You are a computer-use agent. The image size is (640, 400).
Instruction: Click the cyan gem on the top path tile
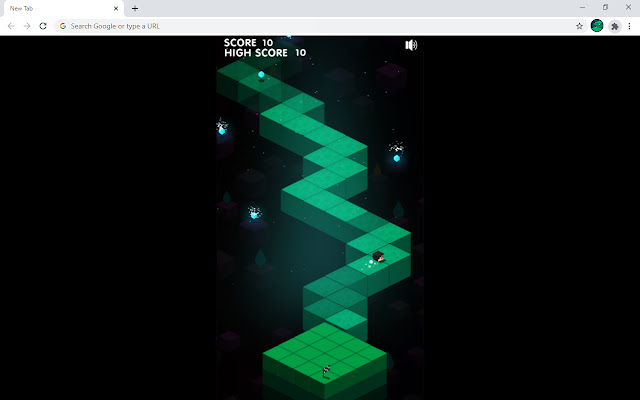(261, 74)
